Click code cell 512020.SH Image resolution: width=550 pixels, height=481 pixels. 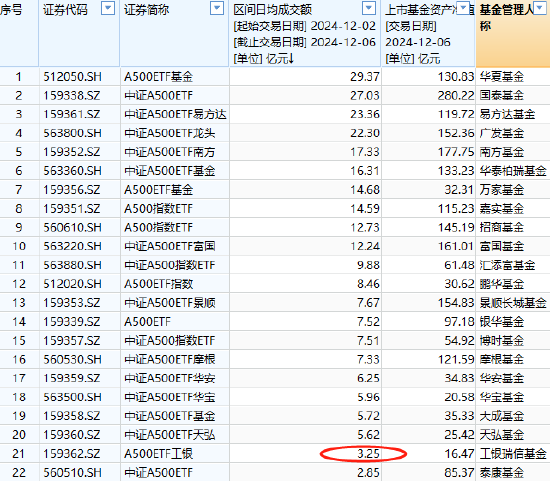click(x=72, y=284)
